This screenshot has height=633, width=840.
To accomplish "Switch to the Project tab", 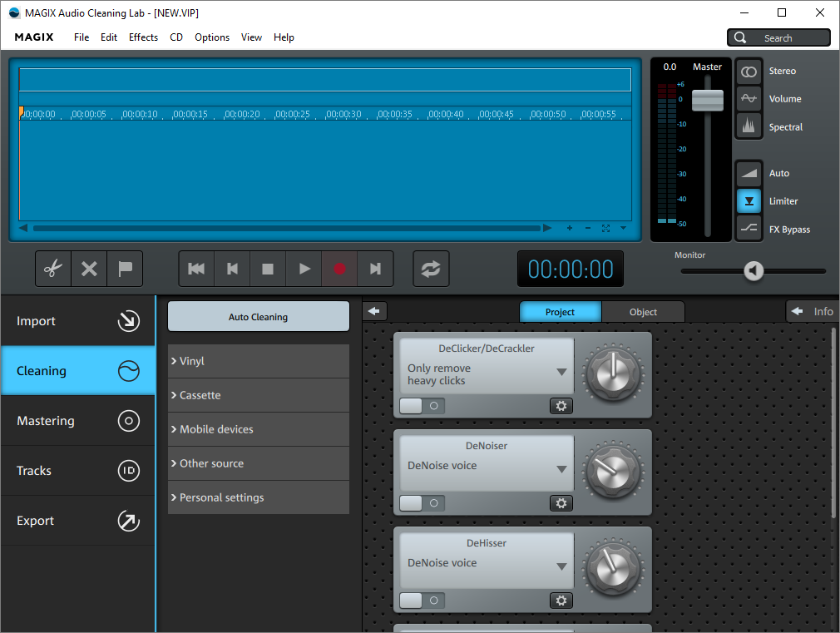I will [561, 312].
